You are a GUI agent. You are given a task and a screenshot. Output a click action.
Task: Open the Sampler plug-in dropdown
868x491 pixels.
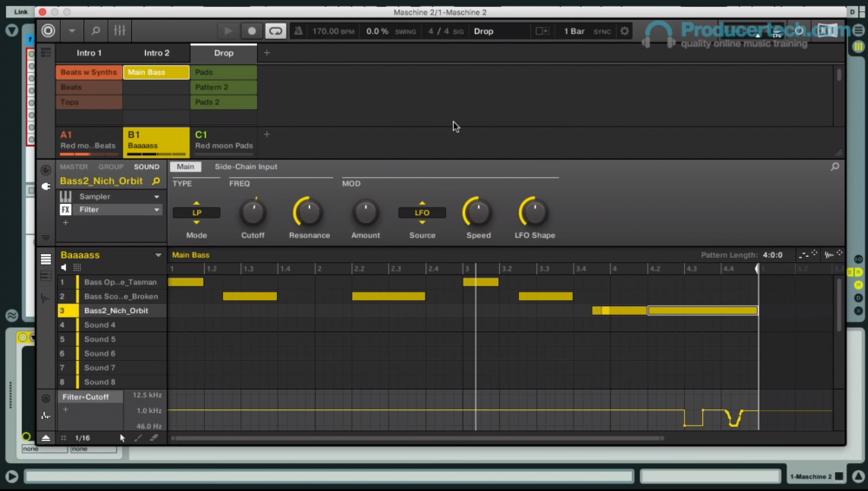[156, 197]
